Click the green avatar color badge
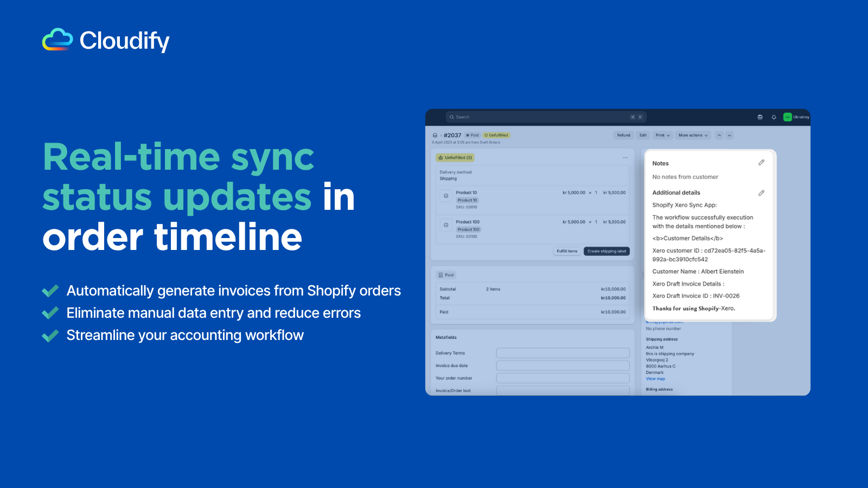Image resolution: width=868 pixels, height=488 pixels. (x=787, y=117)
